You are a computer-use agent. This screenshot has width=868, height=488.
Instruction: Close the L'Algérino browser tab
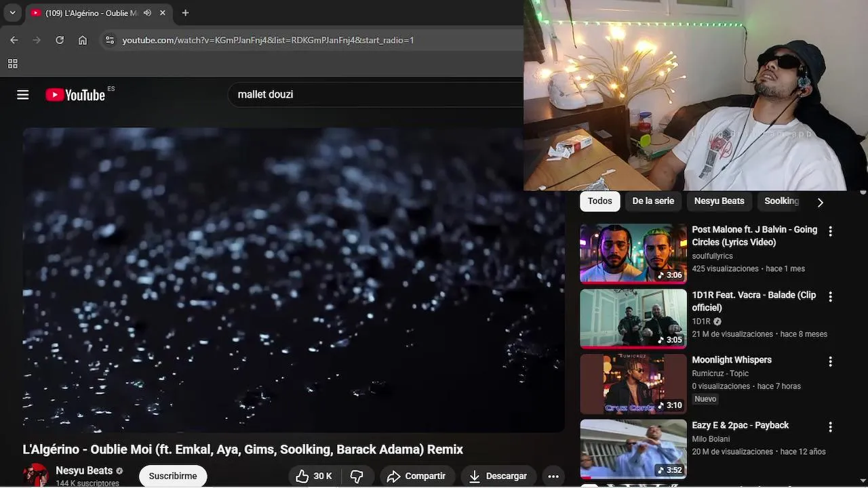click(163, 13)
